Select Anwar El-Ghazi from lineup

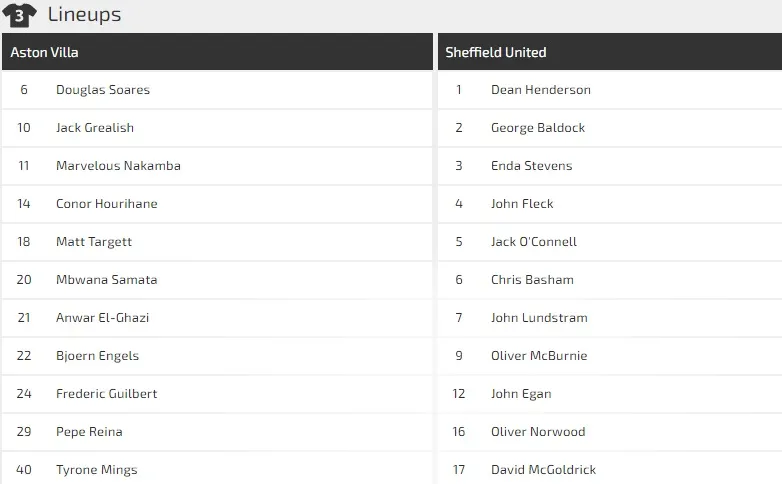[104, 318]
